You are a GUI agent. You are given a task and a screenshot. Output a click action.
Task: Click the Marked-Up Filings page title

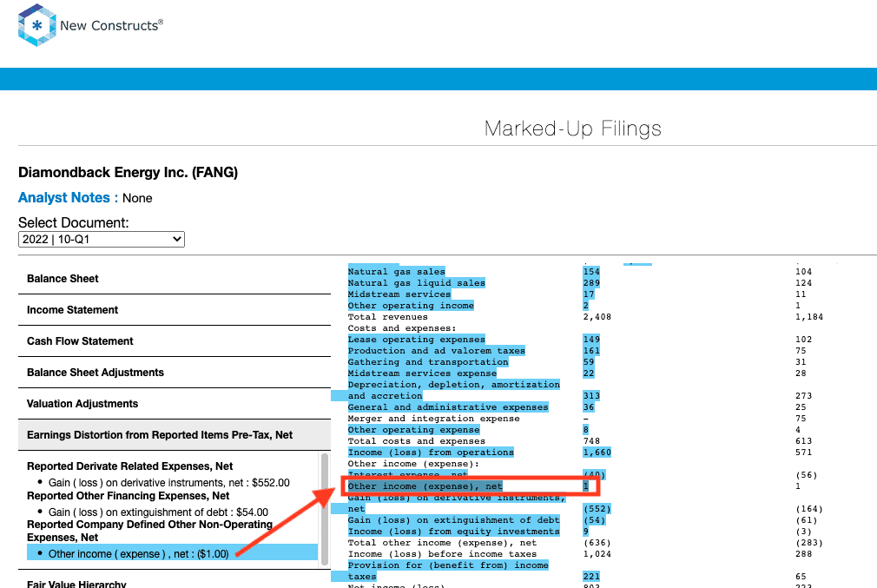[x=573, y=129]
